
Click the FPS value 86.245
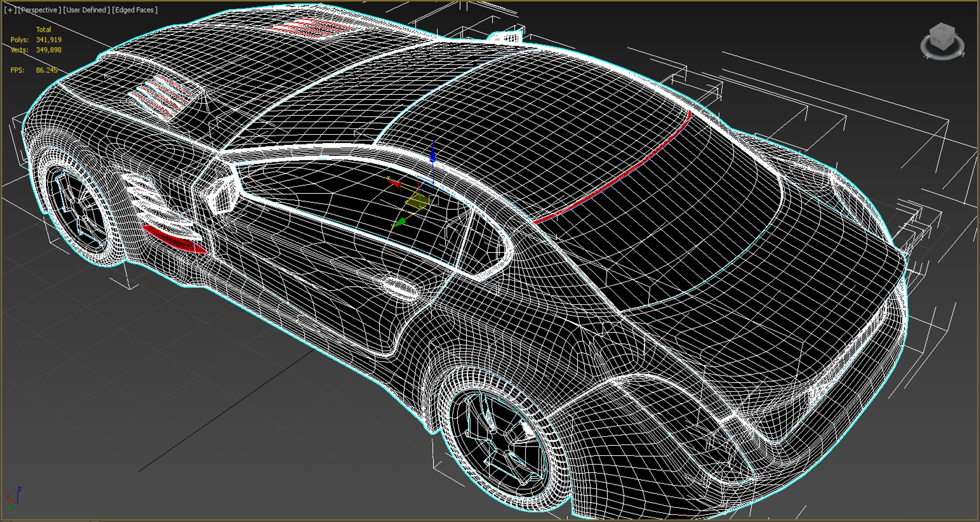pos(46,70)
